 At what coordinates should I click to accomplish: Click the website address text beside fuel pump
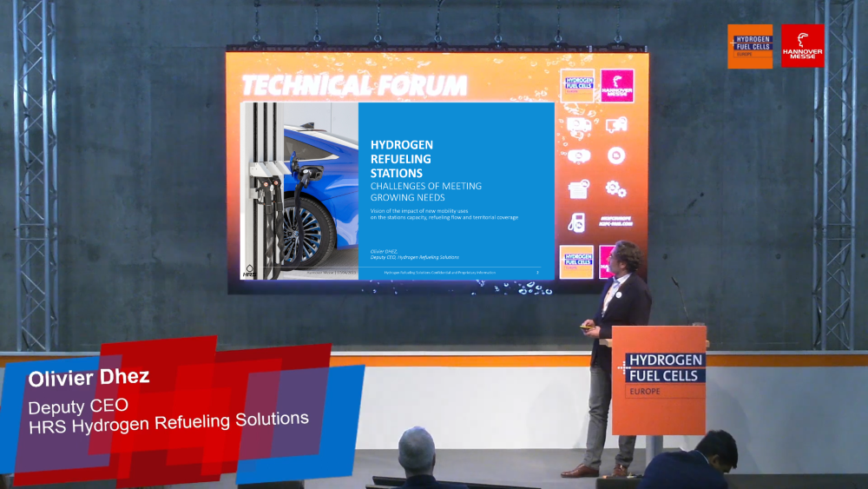(x=616, y=222)
